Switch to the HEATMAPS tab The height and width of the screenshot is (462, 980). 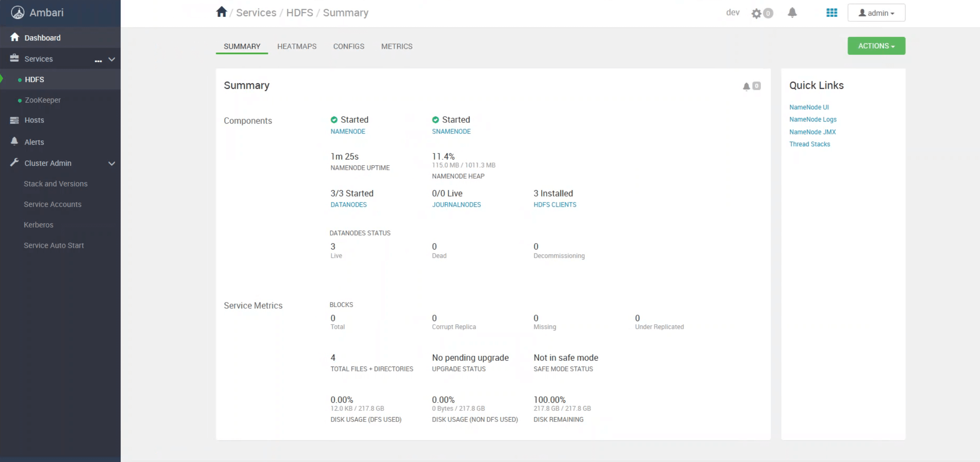coord(297,46)
